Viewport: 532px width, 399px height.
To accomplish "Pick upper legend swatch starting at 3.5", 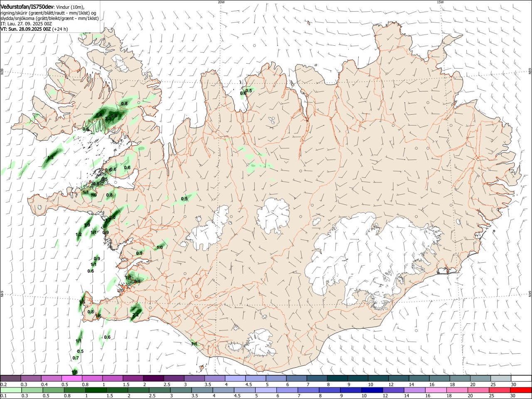I will (x=214, y=378).
